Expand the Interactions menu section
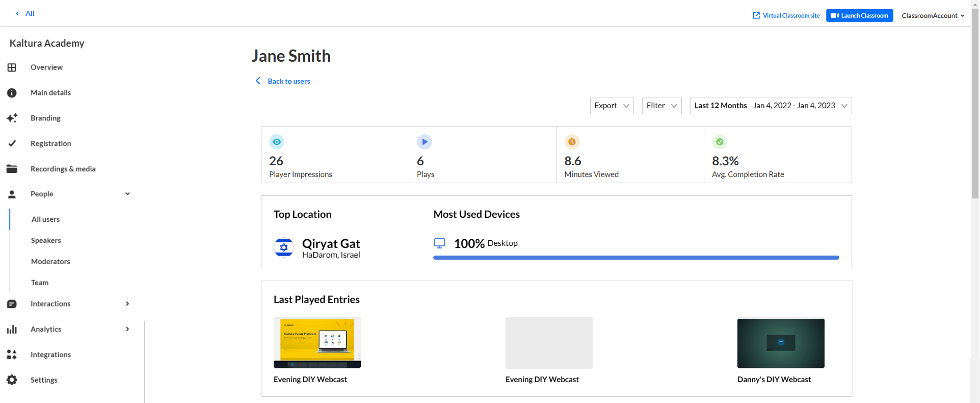 127,304
